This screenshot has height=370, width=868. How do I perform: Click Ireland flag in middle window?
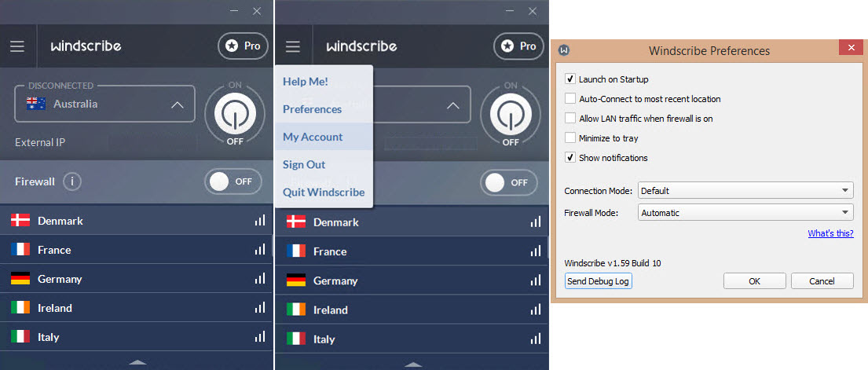[296, 310]
